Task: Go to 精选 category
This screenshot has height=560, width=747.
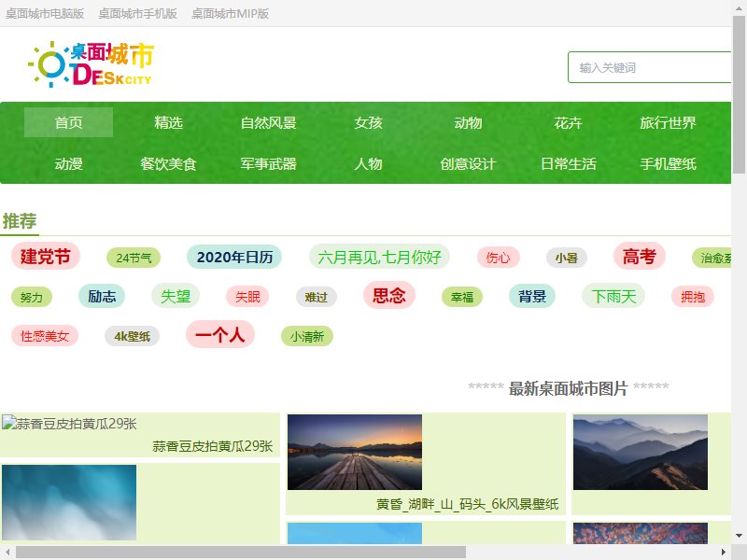Action: 169,122
